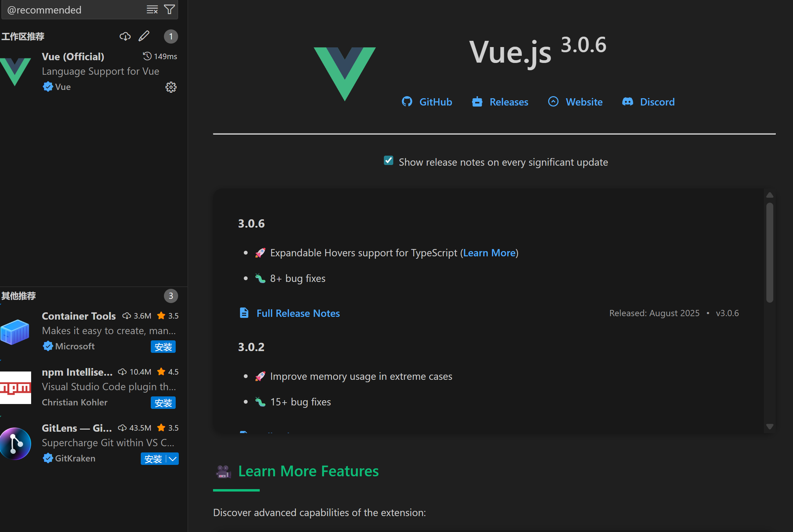Open the GitLens extension entry
Viewport: 793px width, 532px height.
(x=93, y=443)
